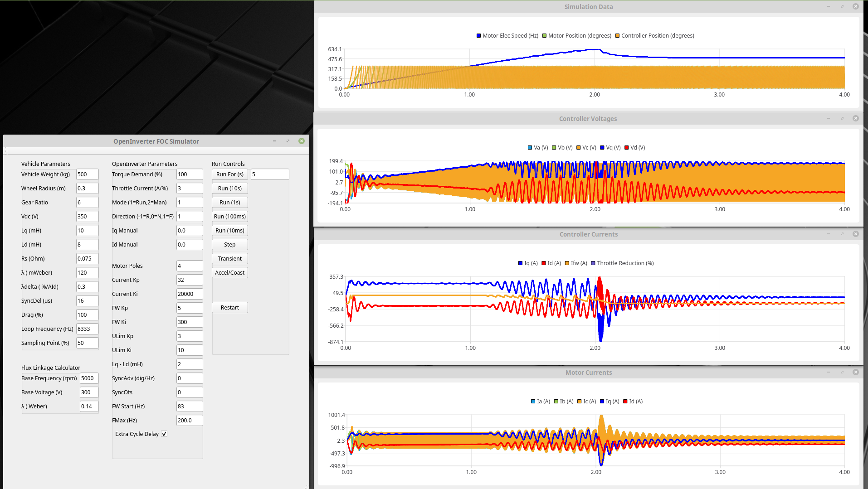
Task: Close the OpenInverter FOC Simulator window
Action: point(302,141)
